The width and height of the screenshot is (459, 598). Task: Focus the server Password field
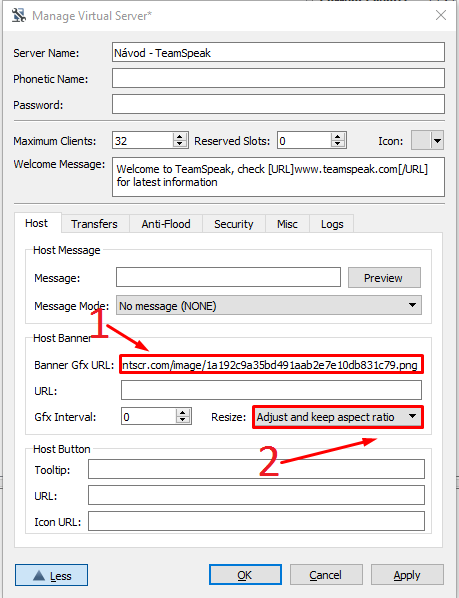278,104
